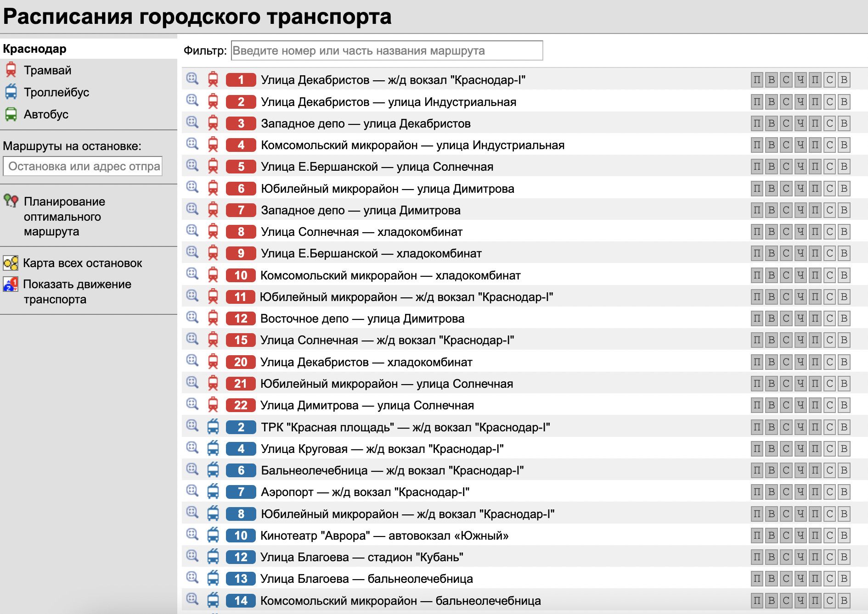The height and width of the screenshot is (614, 868).
Task: Toggle Sunday (В) for tram route 22
Action: click(x=845, y=405)
